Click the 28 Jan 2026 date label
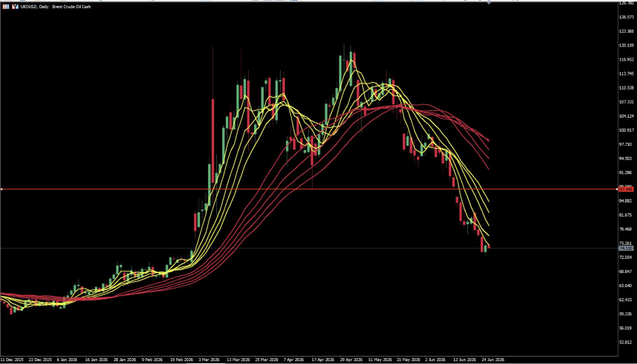637x364 pixels. point(124,360)
